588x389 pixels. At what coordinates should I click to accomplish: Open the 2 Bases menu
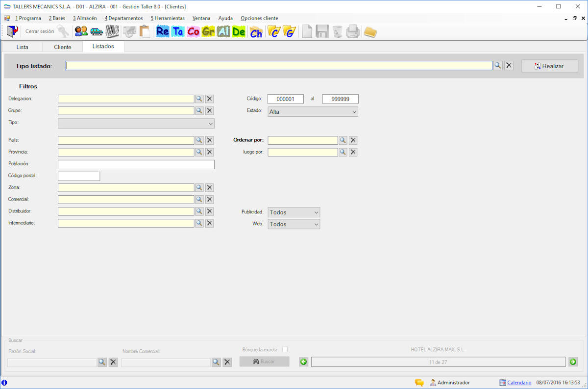coord(57,18)
